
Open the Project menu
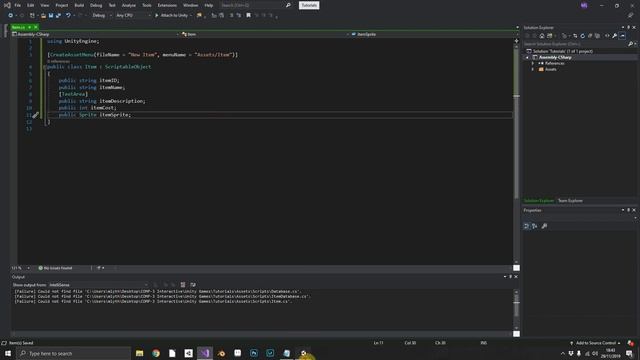click(62, 5)
